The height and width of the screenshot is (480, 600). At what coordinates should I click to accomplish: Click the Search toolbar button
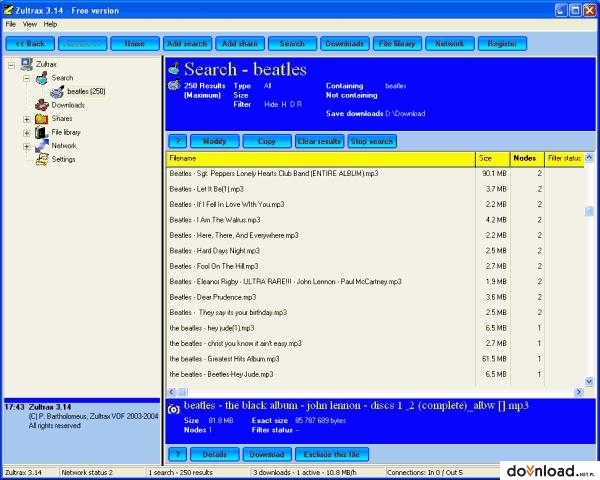292,44
